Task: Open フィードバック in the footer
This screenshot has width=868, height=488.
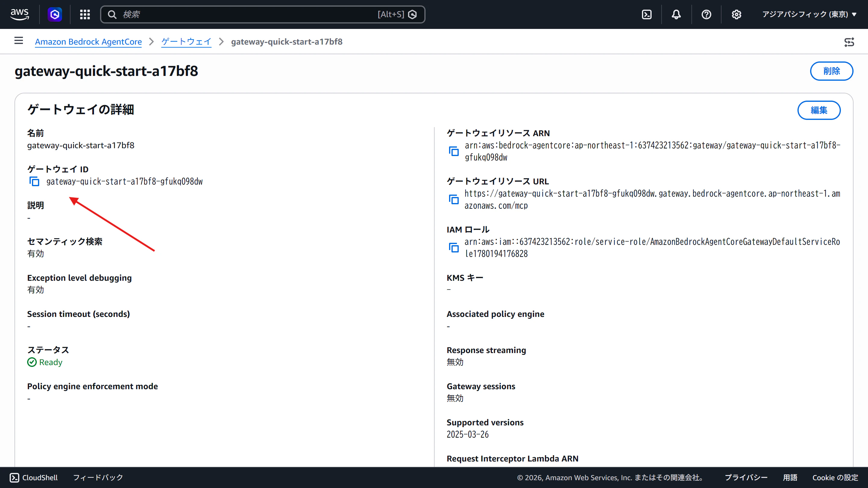Action: 98,477
